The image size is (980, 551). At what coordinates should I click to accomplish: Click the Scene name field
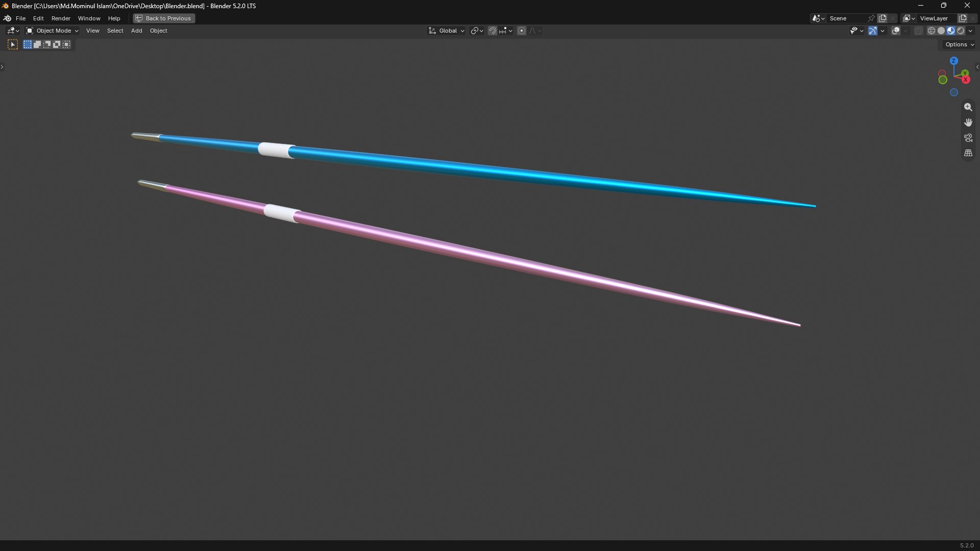tap(846, 18)
